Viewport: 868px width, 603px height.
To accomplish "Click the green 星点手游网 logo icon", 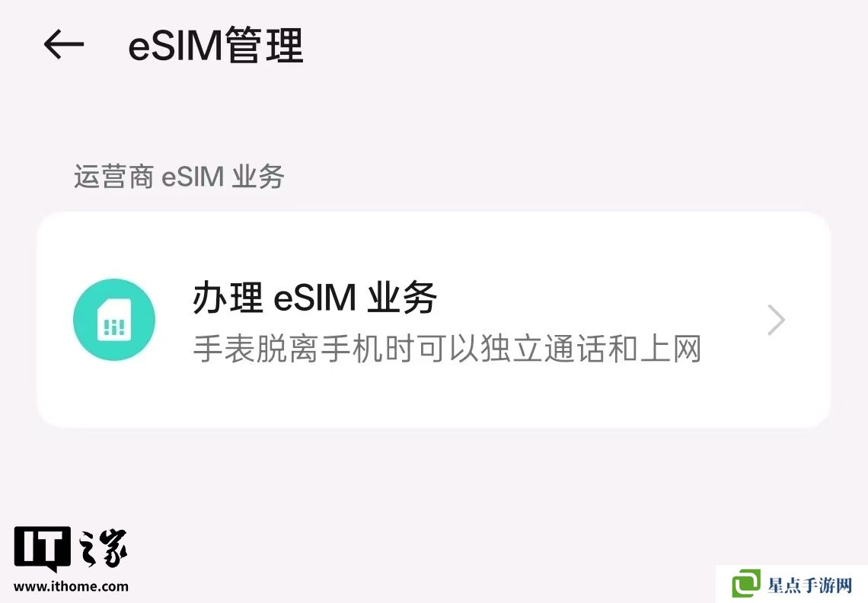I will pyautogui.click(x=746, y=584).
